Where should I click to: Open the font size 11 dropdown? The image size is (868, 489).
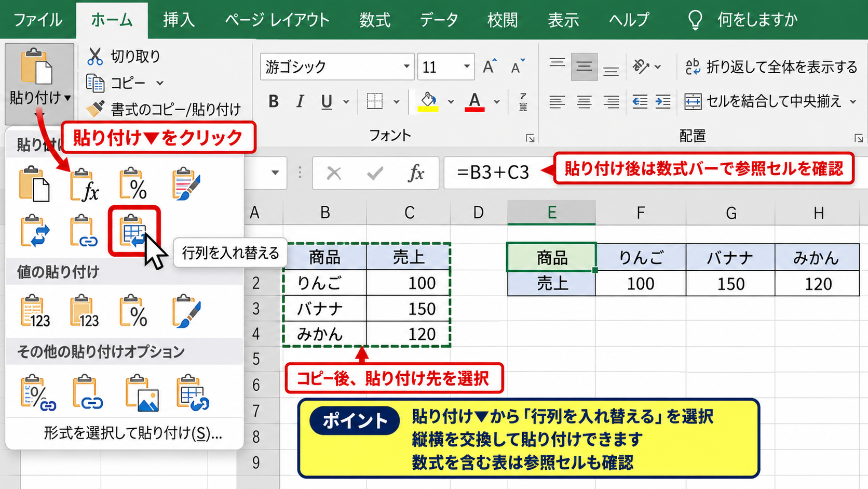(467, 67)
